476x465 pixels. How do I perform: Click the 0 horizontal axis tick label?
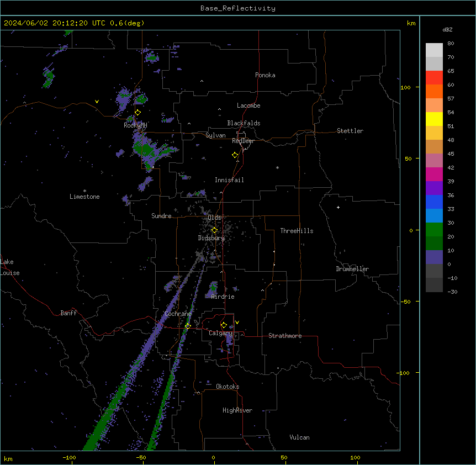[213, 458]
